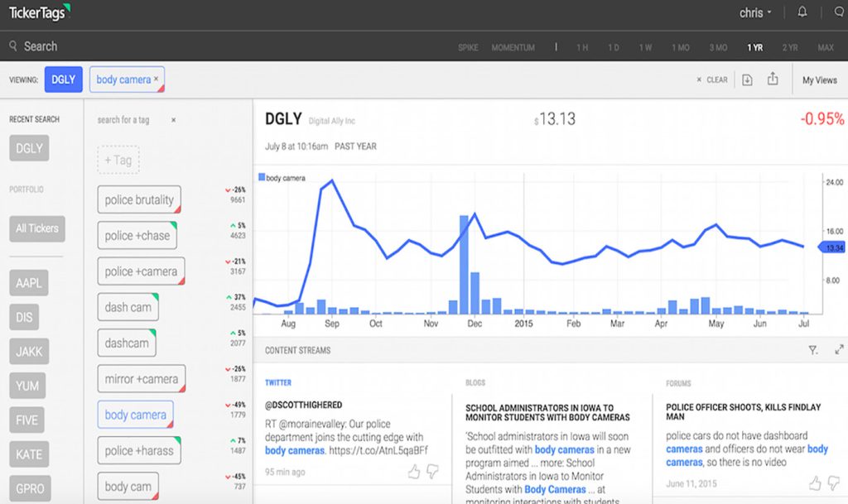Open DGLY from recent searches
Screen dimensions: 848x504
click(29, 148)
